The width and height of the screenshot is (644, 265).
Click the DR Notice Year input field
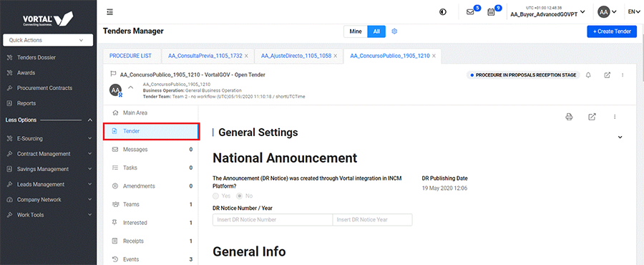coord(373,220)
